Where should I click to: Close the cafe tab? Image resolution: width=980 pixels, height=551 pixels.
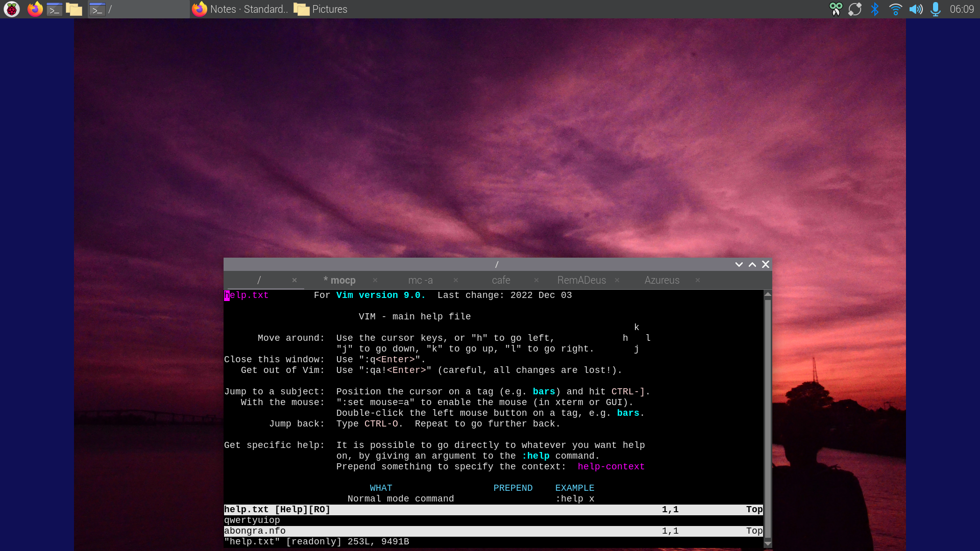pos(536,280)
